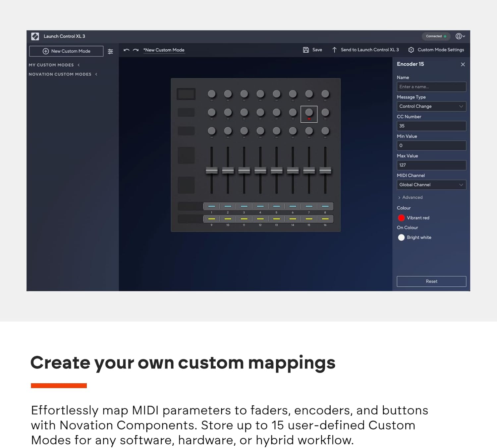Open the MIDI Channel dropdown
This screenshot has height=448, width=497.
click(x=431, y=185)
